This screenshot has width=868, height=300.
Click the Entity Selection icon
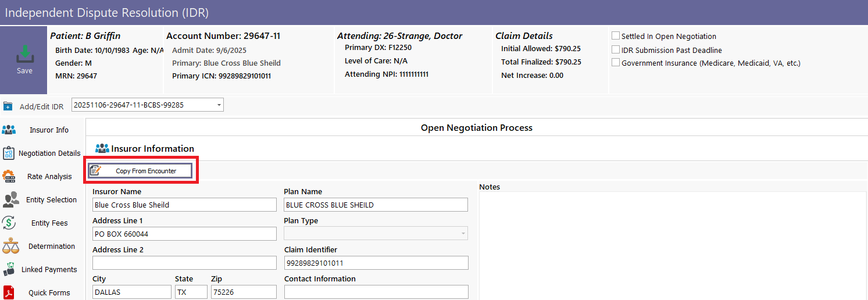(10, 199)
